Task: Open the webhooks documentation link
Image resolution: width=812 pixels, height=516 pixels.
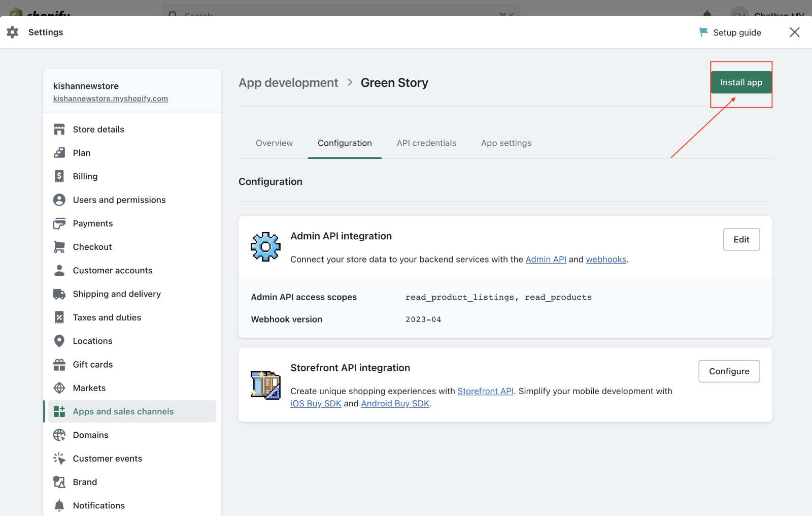Action: pyautogui.click(x=606, y=260)
